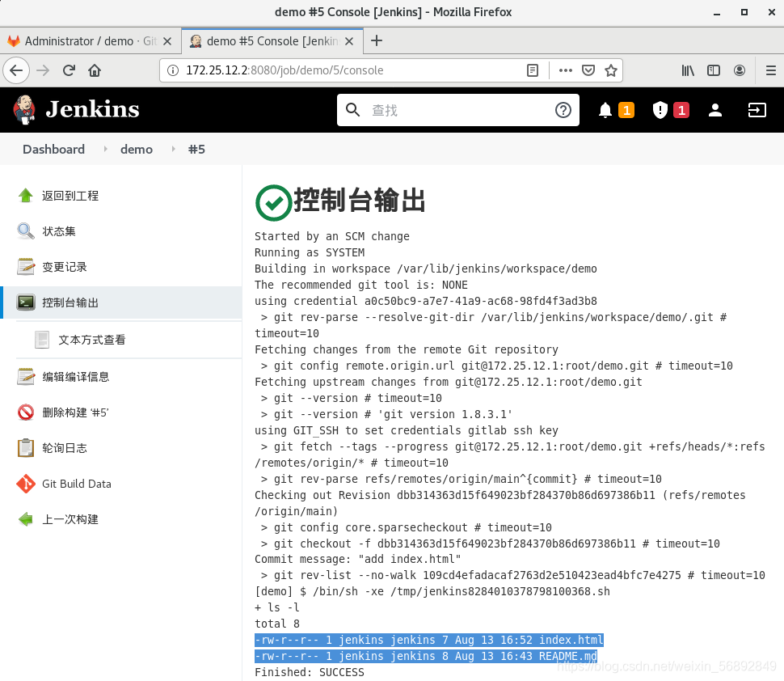This screenshot has width=784, height=681.
Task: Select the demo #5 Console Jenkins tab
Action: [x=272, y=41]
